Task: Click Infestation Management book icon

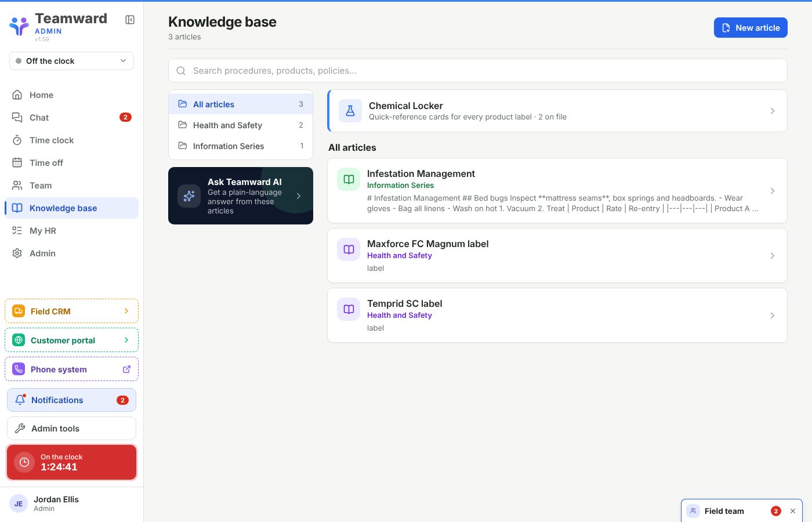Action: (x=349, y=179)
